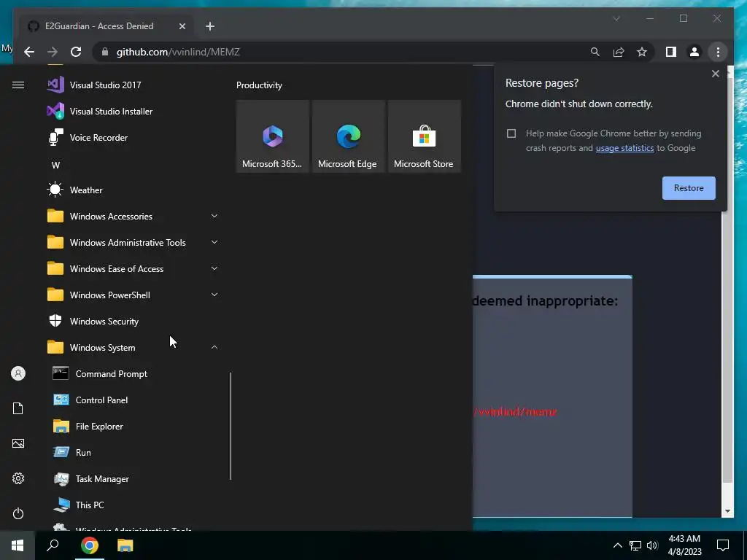Expand Windows PowerShell folder
The image size is (747, 560).
coord(133,295)
